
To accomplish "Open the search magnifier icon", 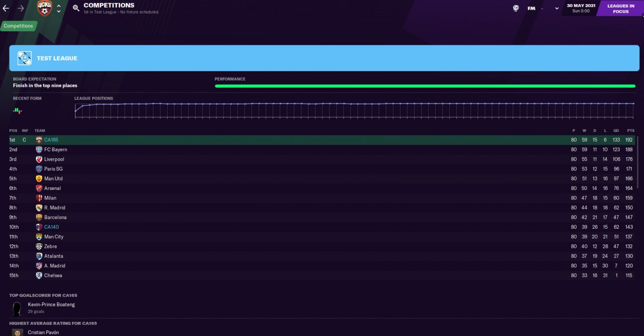I will (x=76, y=8).
